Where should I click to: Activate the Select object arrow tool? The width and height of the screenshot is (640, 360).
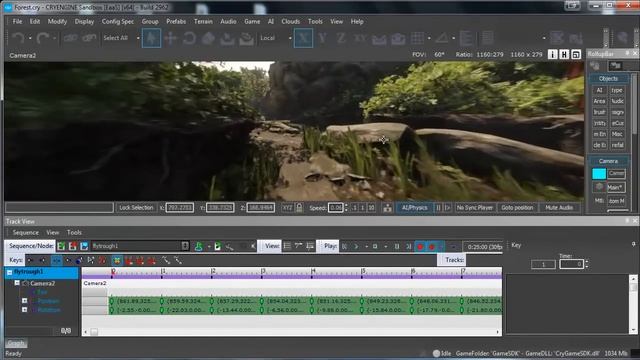[x=151, y=38]
